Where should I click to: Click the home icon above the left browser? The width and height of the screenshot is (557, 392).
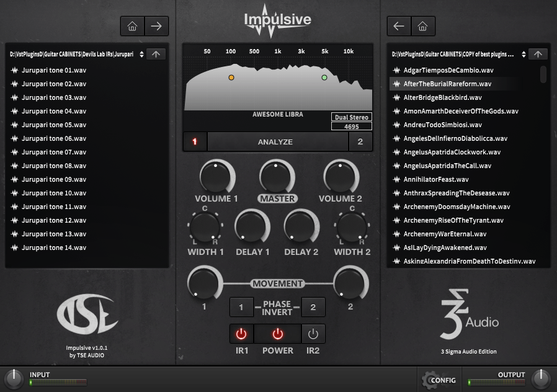(131, 26)
